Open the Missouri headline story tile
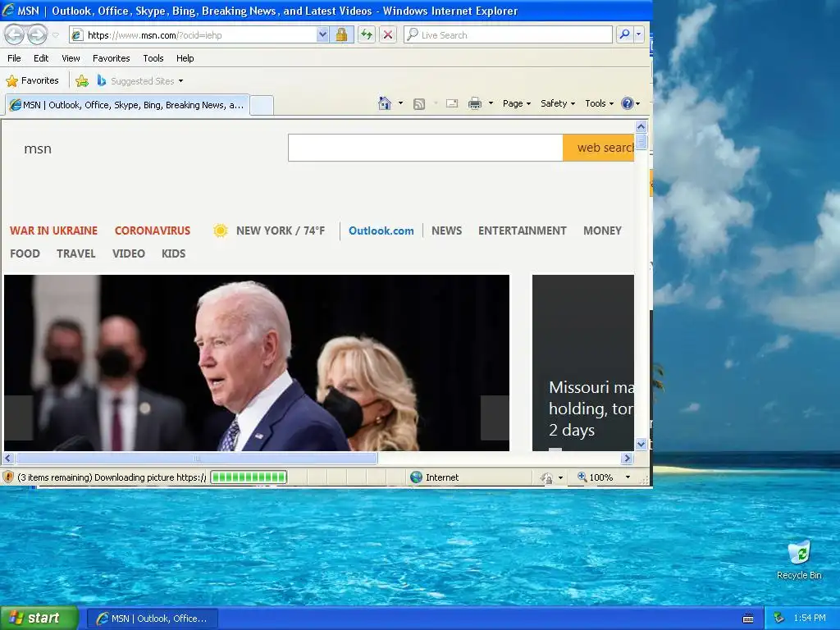This screenshot has height=630, width=840. (583, 363)
